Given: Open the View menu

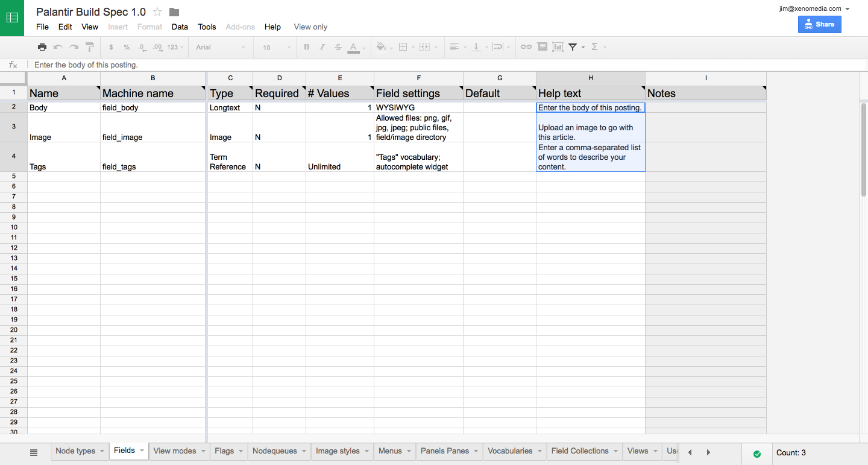Looking at the screenshot, I should click(x=90, y=27).
